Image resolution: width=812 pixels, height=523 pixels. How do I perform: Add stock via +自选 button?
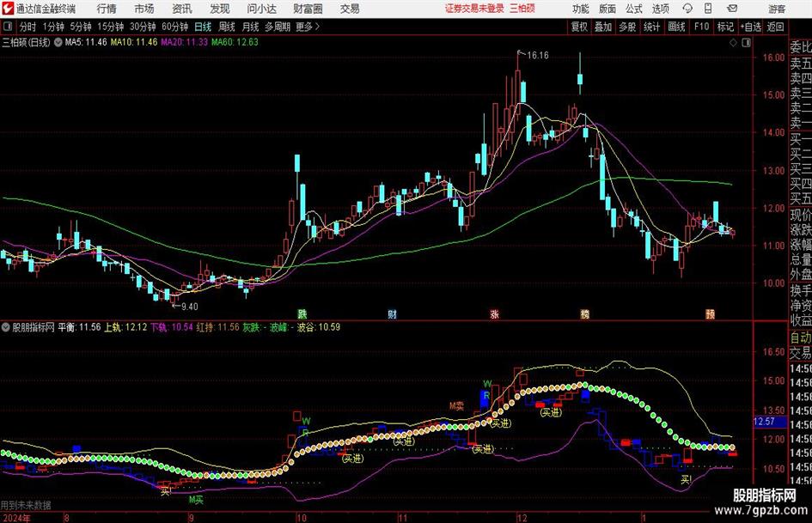pyautogui.click(x=750, y=27)
